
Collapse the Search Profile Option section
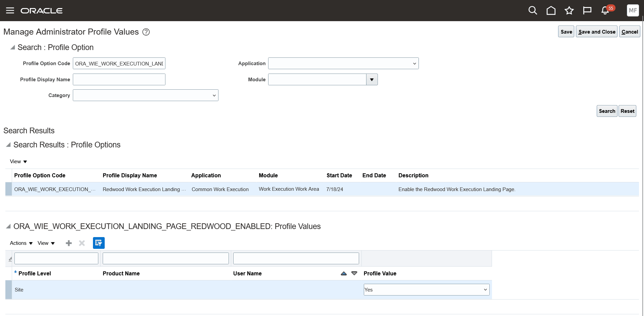coord(12,47)
